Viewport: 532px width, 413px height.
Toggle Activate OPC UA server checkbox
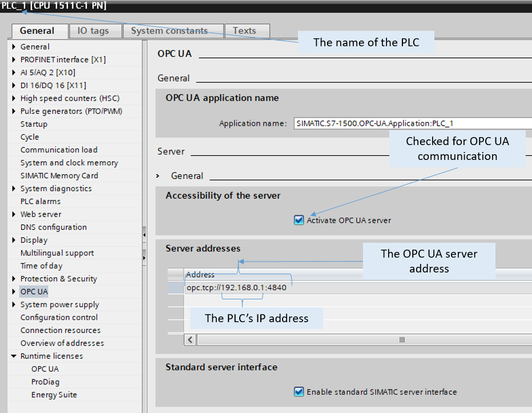point(299,220)
